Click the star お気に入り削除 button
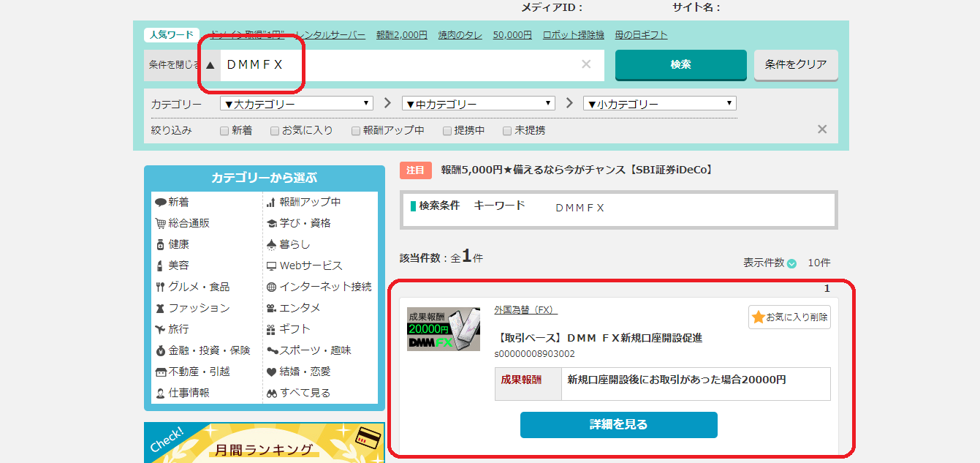980x463 pixels. pos(789,317)
